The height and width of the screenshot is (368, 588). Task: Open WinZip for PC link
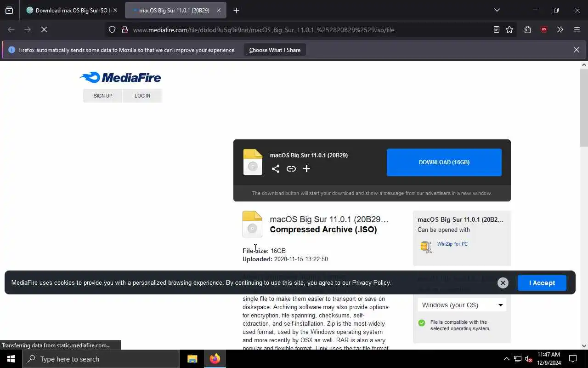pyautogui.click(x=452, y=244)
